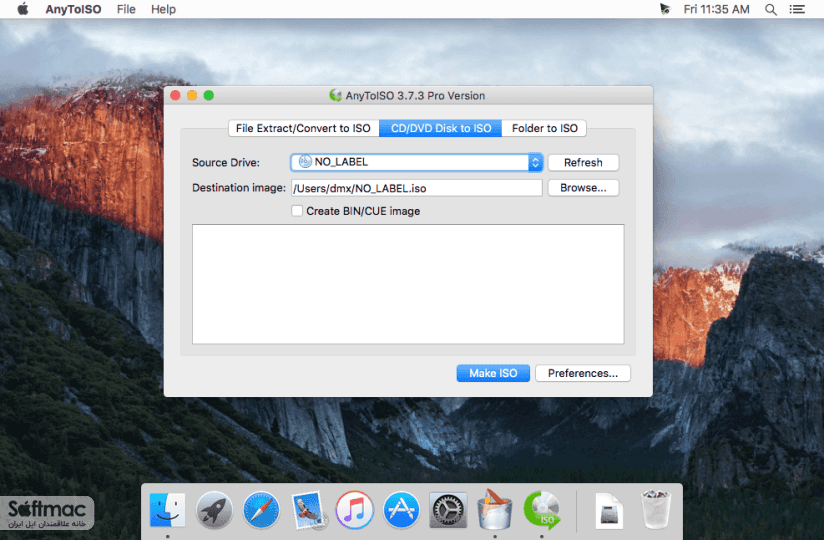This screenshot has width=824, height=540.
Task: Expand the Source Drive NO_LABEL dropdown
Action: tap(416, 162)
